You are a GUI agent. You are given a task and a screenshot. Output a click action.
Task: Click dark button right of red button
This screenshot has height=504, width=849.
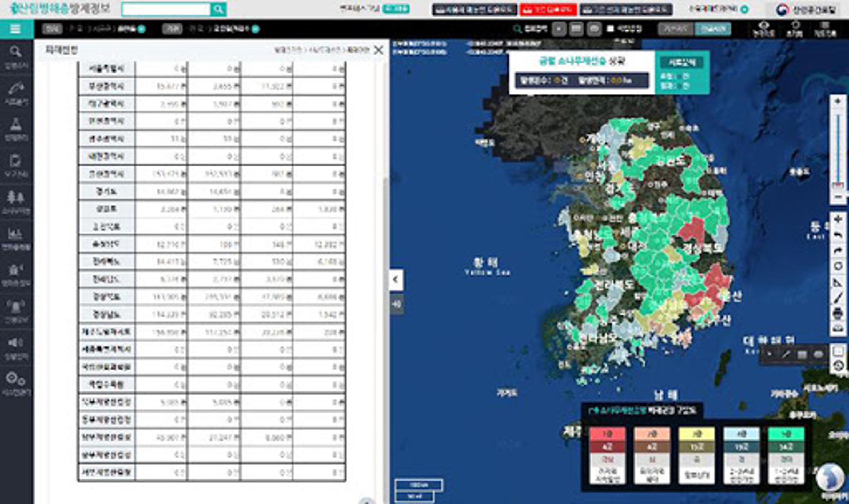point(626,10)
